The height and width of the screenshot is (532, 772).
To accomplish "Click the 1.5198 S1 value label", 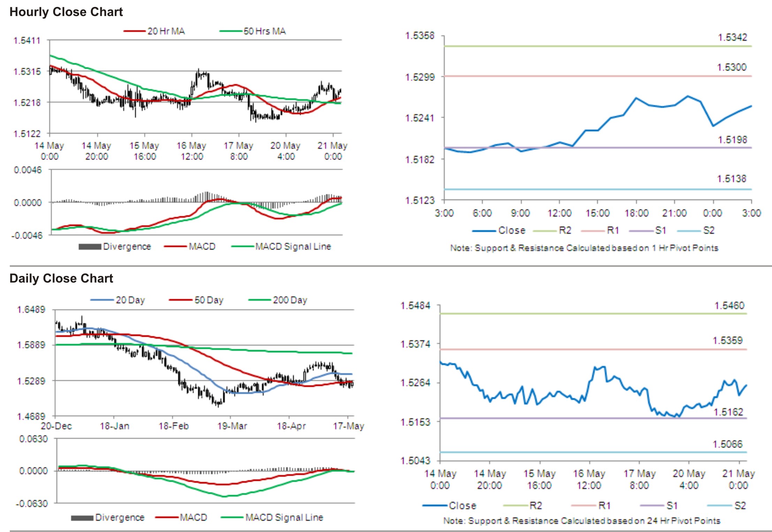I will pos(732,140).
